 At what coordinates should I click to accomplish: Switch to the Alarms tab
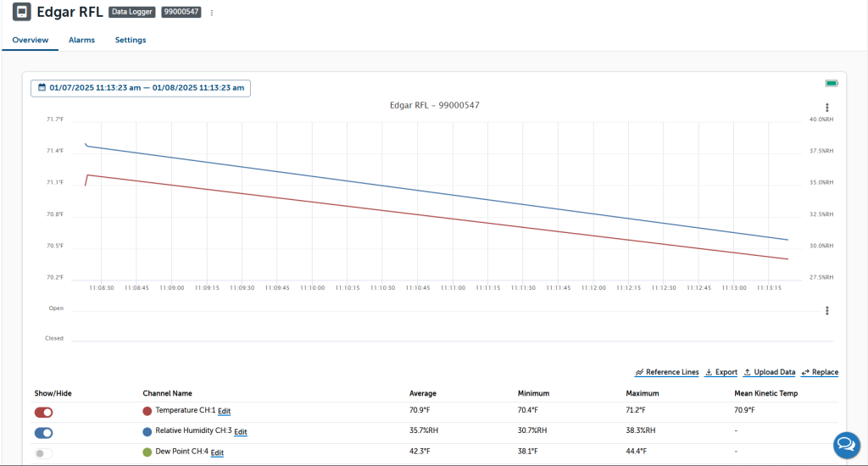81,40
